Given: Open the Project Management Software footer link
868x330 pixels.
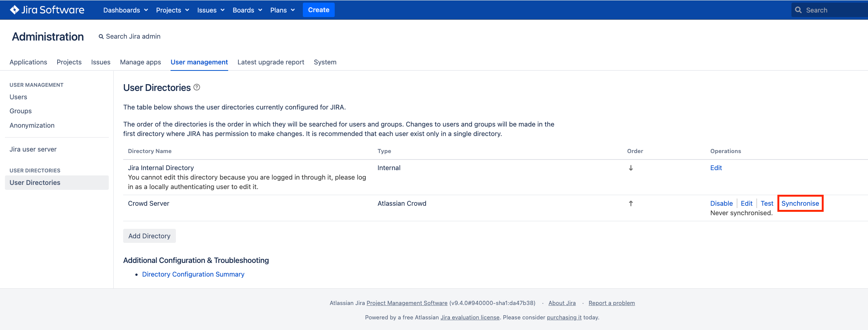Looking at the screenshot, I should (407, 303).
